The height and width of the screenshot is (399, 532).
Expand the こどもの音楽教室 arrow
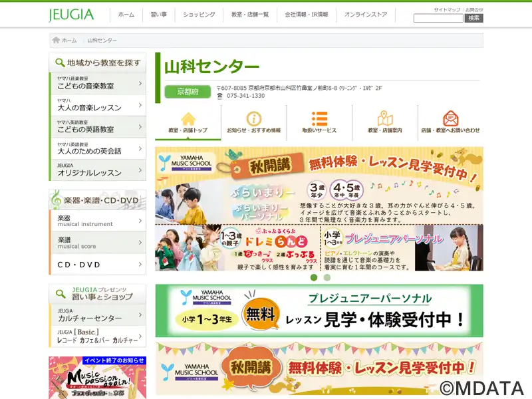click(x=140, y=83)
